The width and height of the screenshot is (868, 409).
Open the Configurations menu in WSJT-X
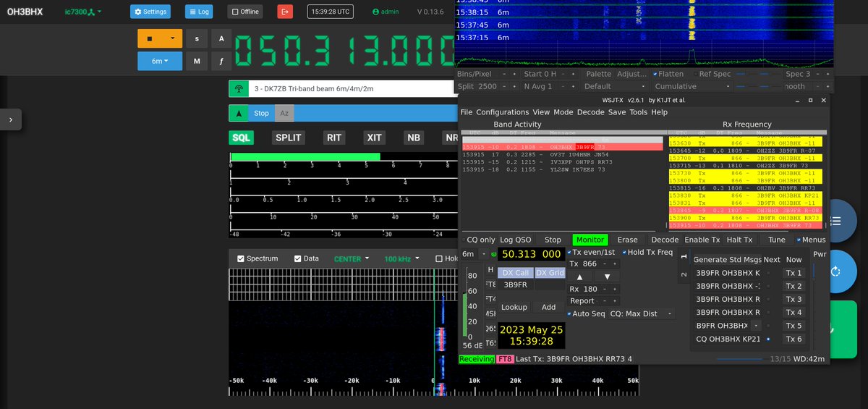[x=503, y=112]
